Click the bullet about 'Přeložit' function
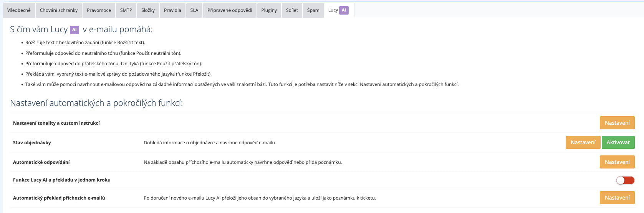This screenshot has height=213, width=644. pos(118,74)
